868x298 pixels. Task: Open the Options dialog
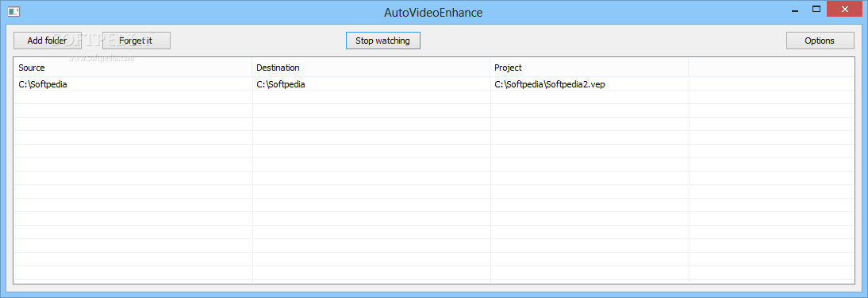coord(820,41)
